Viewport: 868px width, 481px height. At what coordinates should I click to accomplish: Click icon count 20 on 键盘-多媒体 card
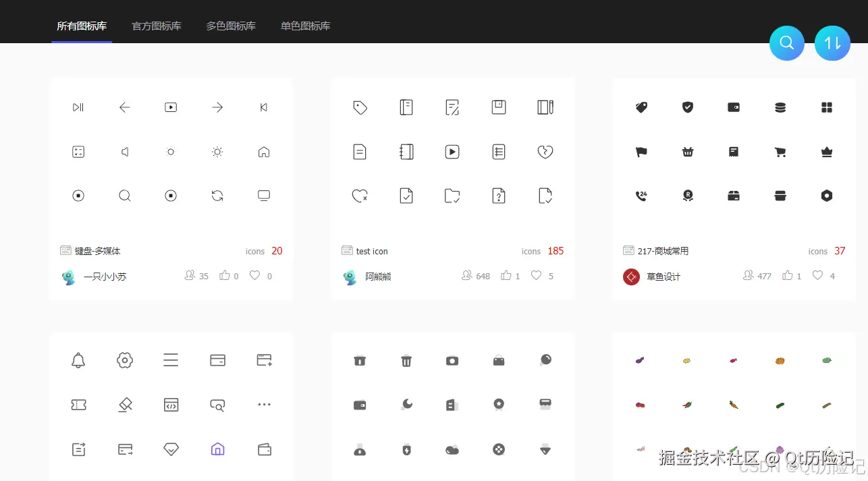tap(277, 251)
